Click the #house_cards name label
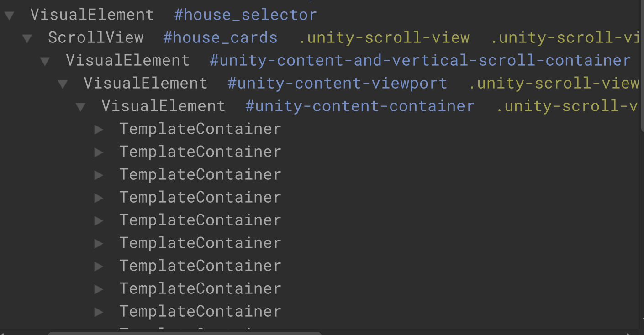Image resolution: width=644 pixels, height=335 pixels. click(x=220, y=37)
